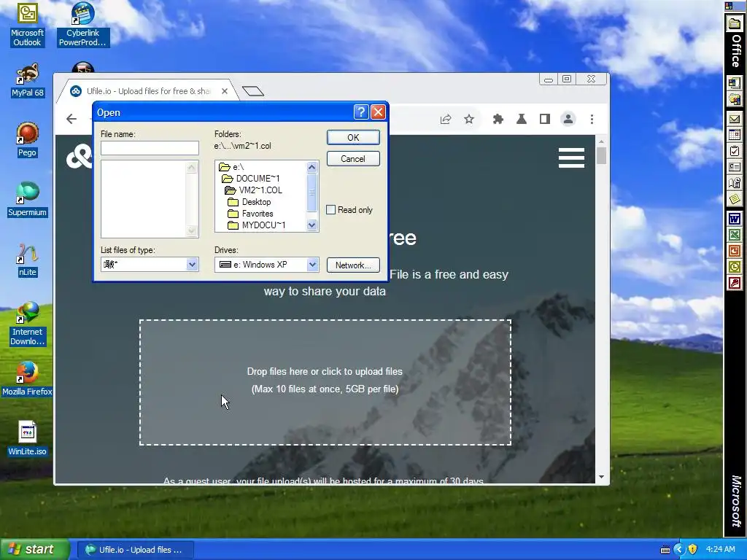Image resolution: width=747 pixels, height=560 pixels.
Task: Open the Drives dropdown
Action: coord(312,264)
